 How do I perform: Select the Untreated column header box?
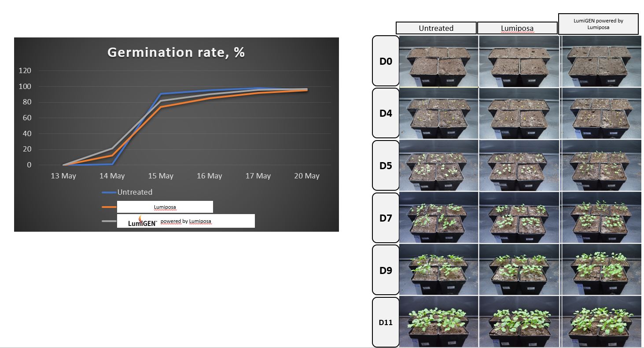pos(436,28)
